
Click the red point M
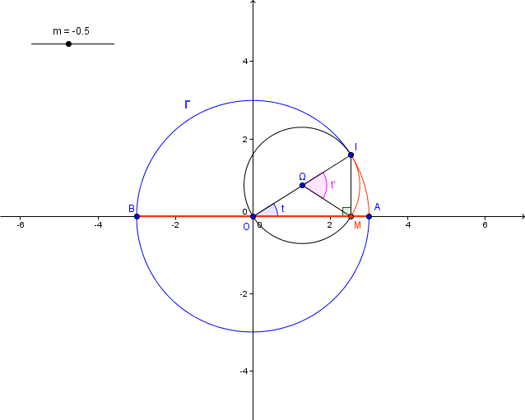(x=351, y=216)
